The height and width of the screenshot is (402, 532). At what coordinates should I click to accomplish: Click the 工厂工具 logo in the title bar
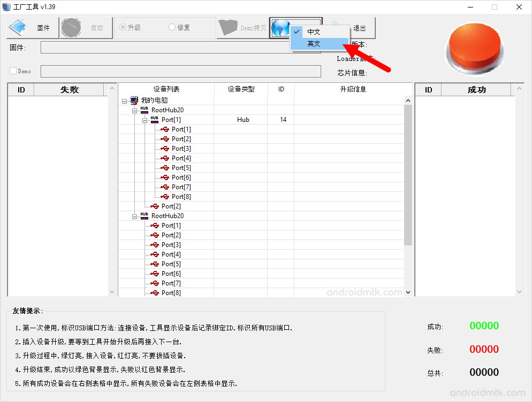point(6,6)
